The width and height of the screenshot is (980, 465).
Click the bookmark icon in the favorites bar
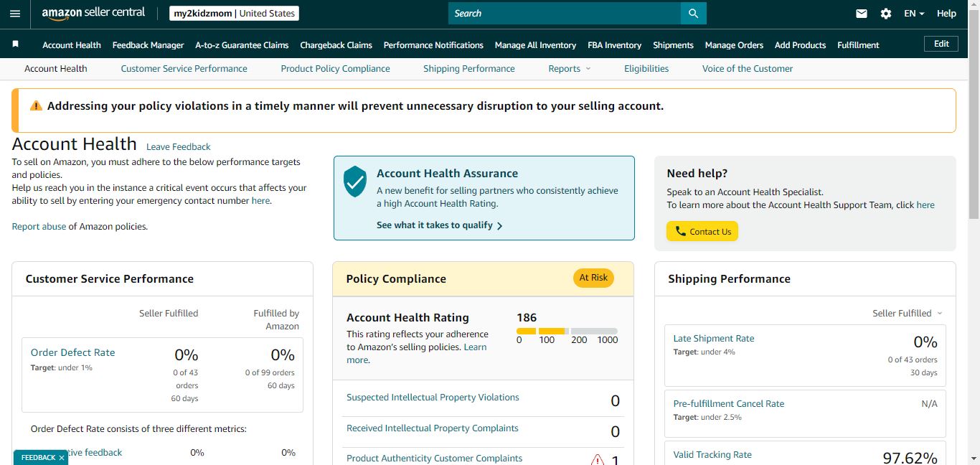[x=16, y=44]
